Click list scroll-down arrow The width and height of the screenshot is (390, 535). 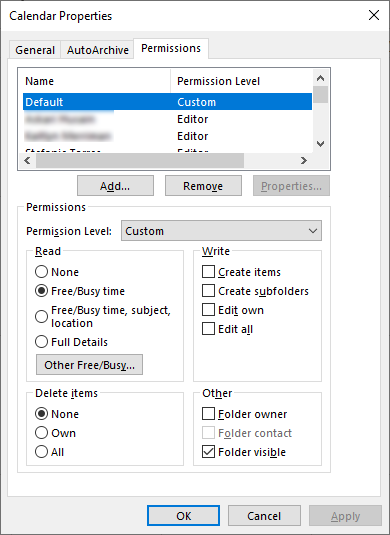pos(320,144)
